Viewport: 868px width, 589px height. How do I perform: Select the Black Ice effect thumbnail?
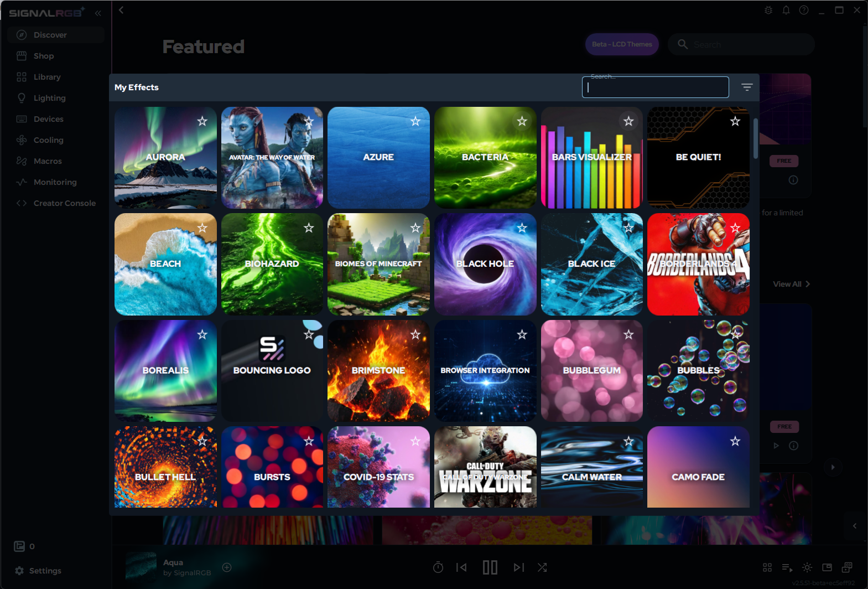tap(591, 264)
